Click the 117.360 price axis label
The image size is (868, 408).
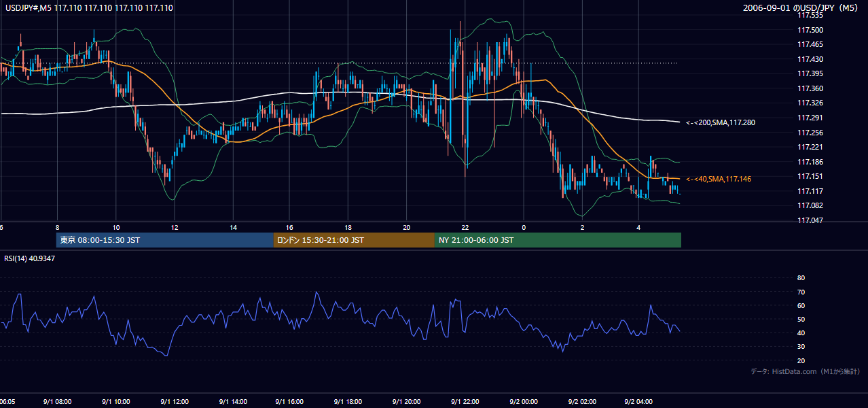[x=810, y=89]
